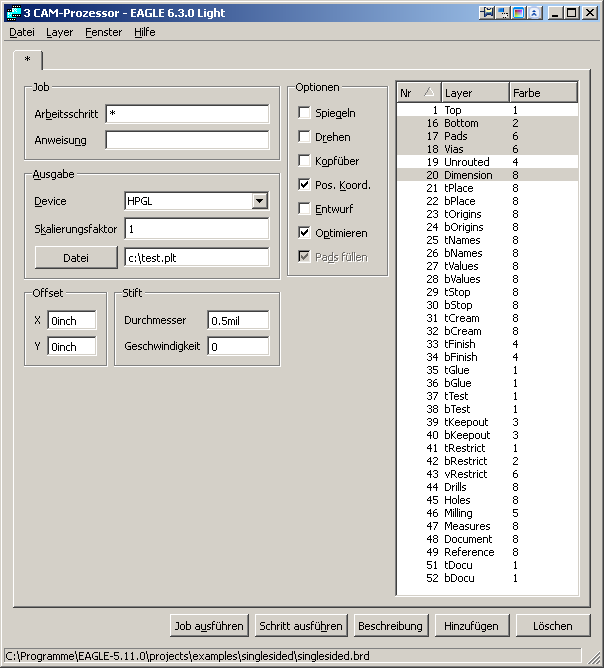Click the pin icon in the title bar
This screenshot has height=668, width=604.
(x=487, y=13)
